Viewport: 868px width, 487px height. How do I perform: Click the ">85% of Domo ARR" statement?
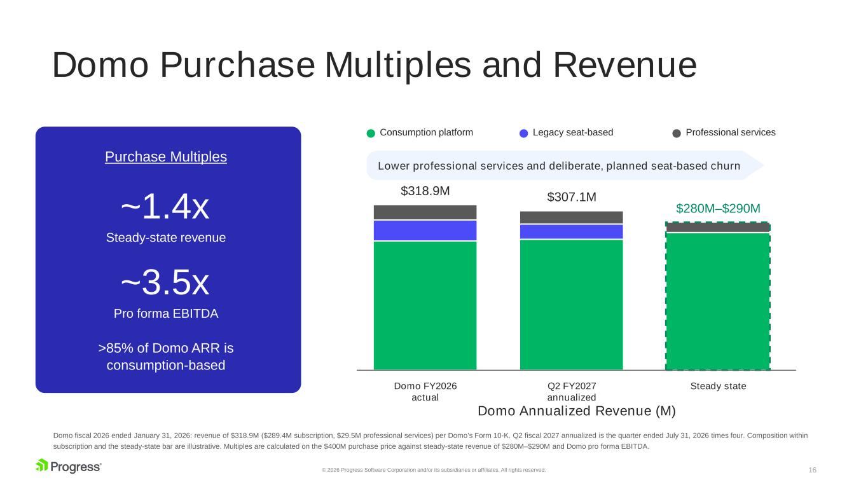coord(166,357)
